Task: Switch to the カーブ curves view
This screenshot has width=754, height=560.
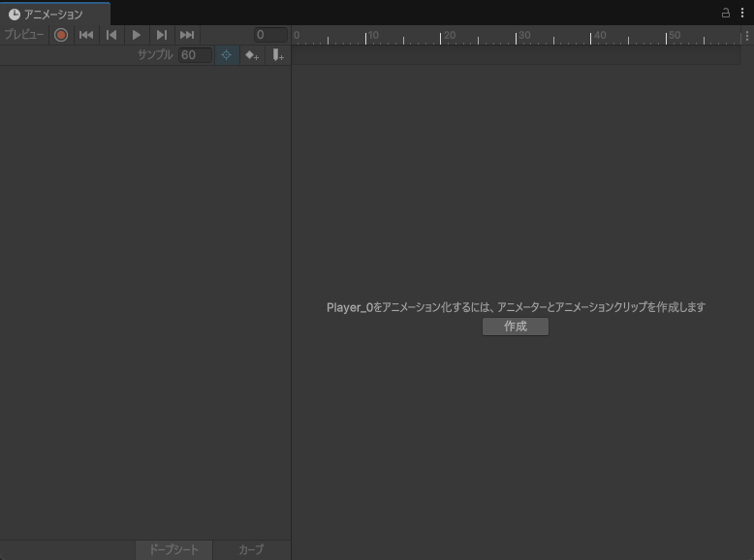Action: (x=251, y=549)
